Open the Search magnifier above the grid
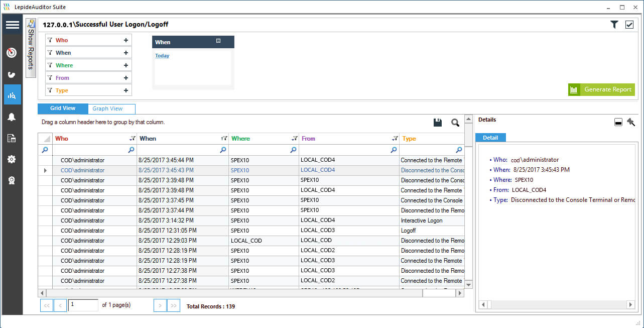 coord(454,122)
